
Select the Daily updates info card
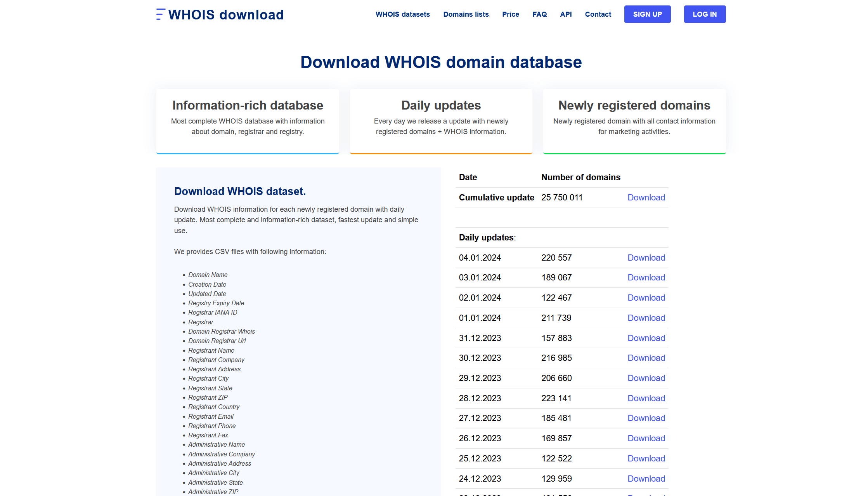[441, 121]
